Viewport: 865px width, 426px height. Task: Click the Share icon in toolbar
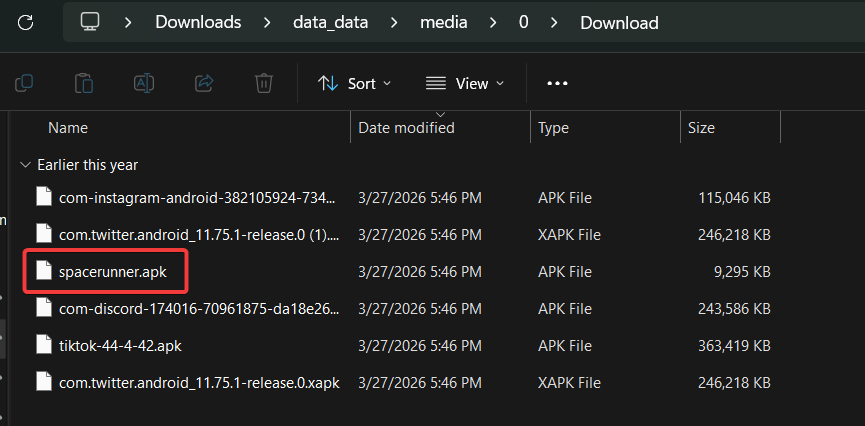click(x=204, y=83)
